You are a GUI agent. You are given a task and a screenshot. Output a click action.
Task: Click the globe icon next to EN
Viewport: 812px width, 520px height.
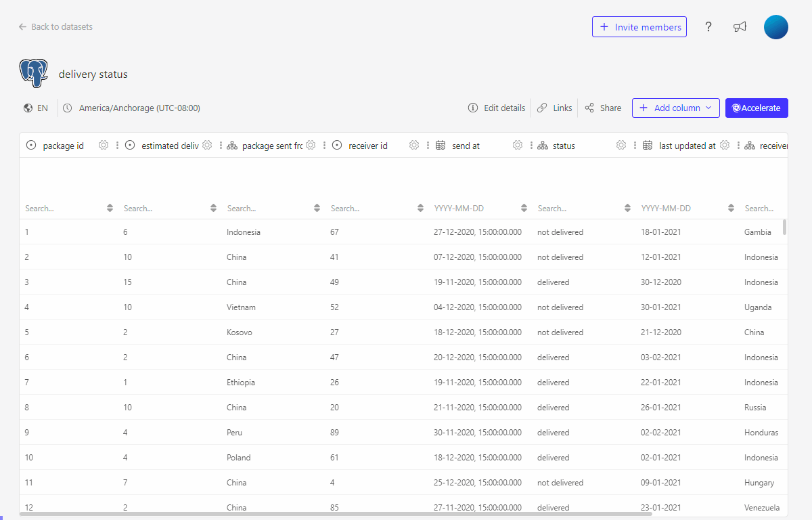pos(26,107)
